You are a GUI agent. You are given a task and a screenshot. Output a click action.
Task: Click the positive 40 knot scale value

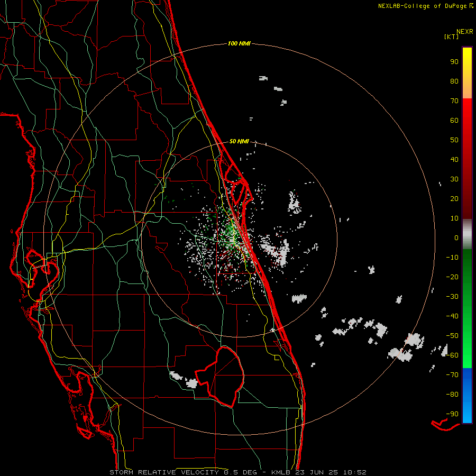454,159
